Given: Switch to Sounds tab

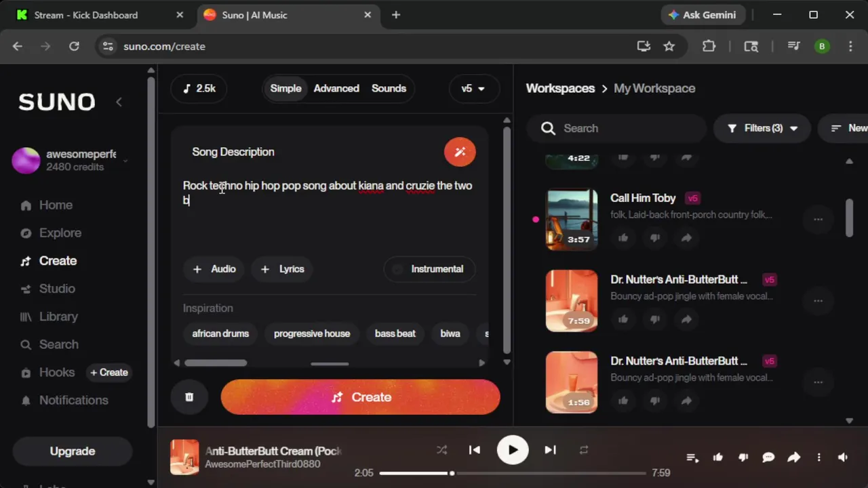Looking at the screenshot, I should tap(389, 89).
